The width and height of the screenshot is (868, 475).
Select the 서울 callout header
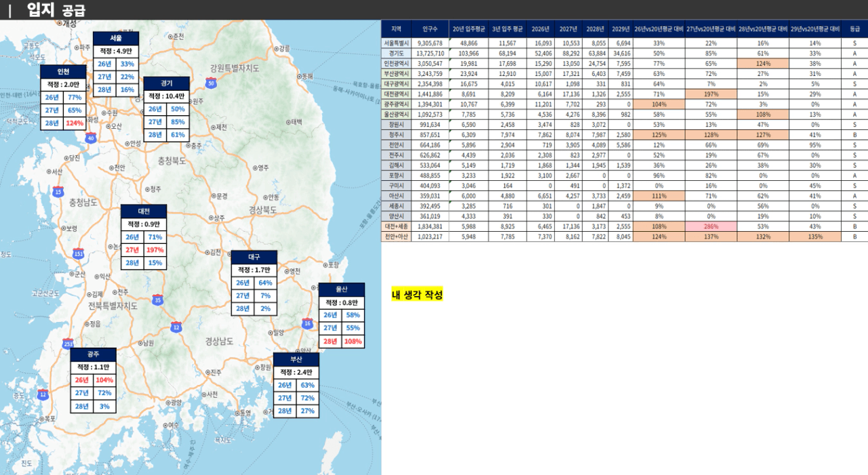(x=116, y=38)
